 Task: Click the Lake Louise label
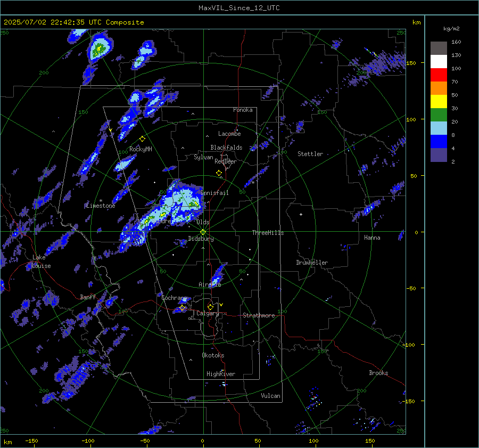coord(42,262)
